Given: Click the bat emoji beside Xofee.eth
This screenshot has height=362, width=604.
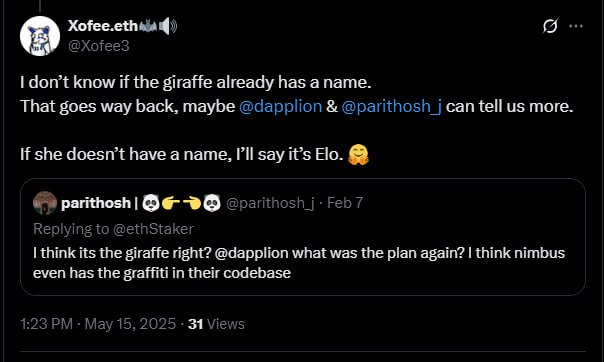Looking at the screenshot, I should pyautogui.click(x=148, y=26).
